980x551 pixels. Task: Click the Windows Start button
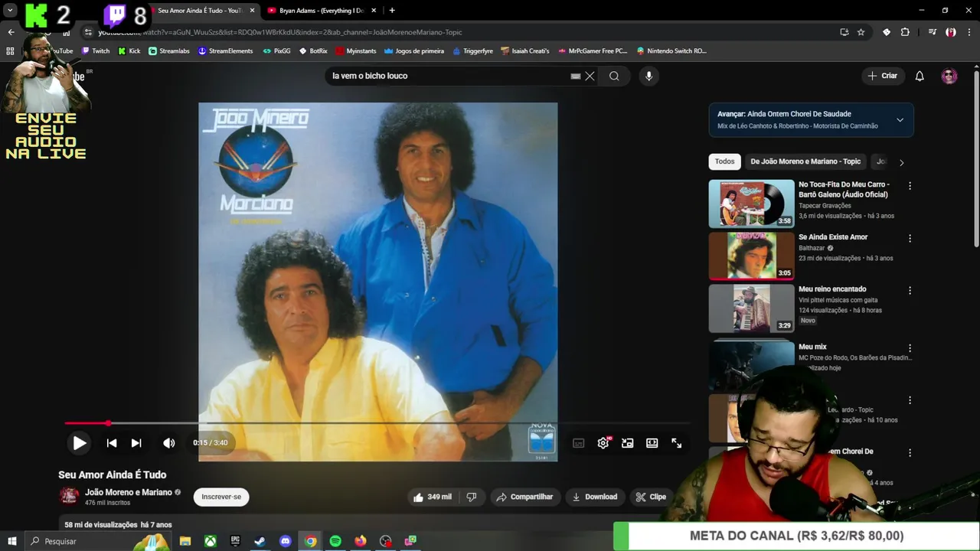pos(12,541)
